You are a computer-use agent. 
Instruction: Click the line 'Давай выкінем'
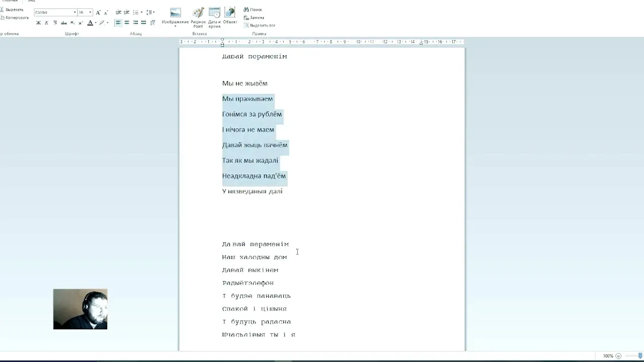[x=250, y=270]
